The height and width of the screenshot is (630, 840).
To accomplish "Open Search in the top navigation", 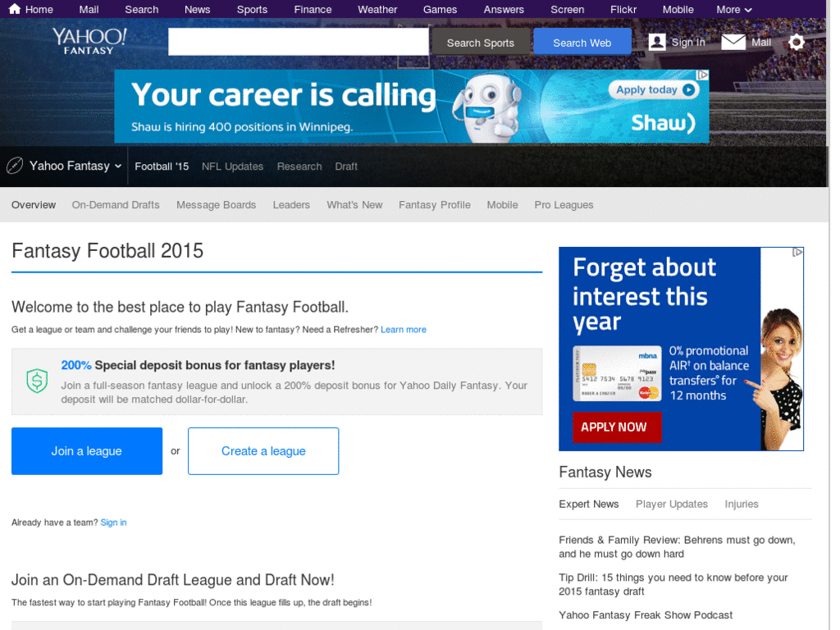I will tap(141, 10).
